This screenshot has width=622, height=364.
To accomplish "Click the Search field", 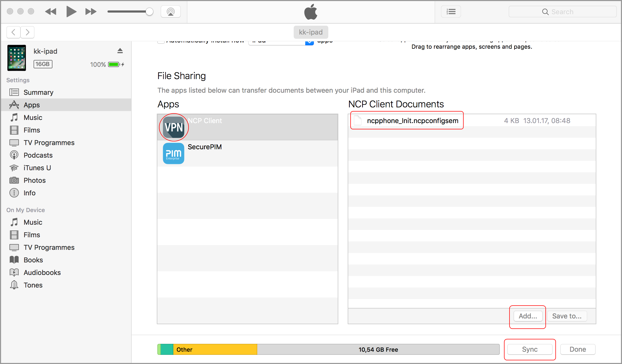I will (562, 12).
